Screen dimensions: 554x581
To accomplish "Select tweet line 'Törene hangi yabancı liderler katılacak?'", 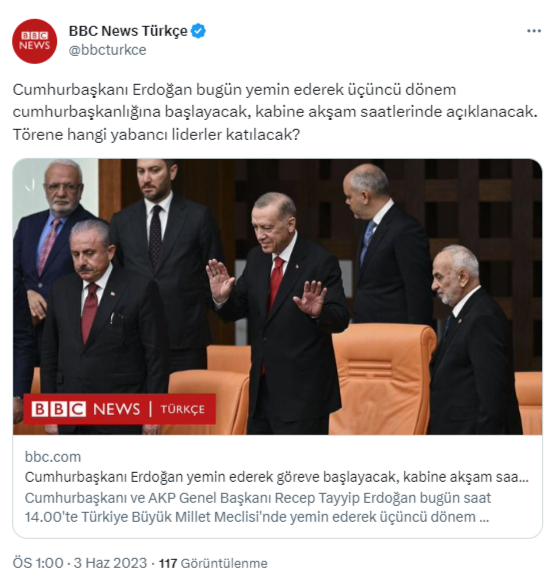I will (156, 135).
